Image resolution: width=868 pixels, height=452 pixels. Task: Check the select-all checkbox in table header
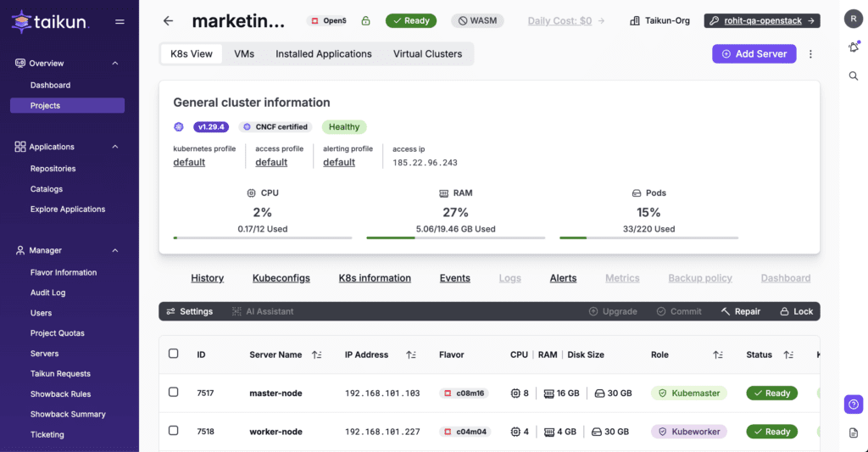point(174,354)
